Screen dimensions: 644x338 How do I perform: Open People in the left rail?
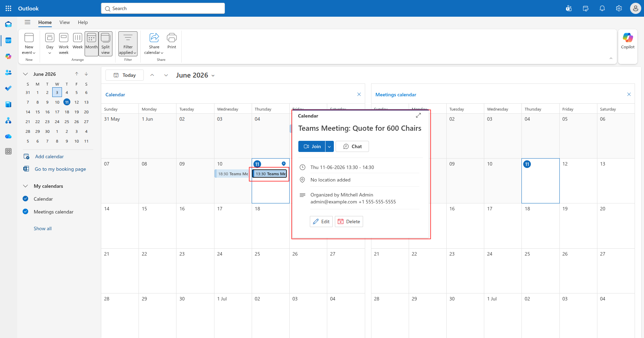8,72
